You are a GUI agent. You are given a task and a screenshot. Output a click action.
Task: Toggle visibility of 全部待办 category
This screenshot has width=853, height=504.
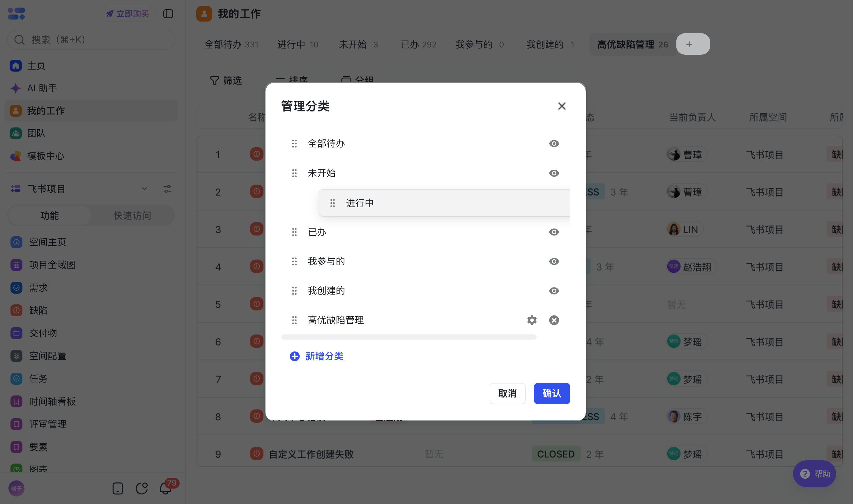[554, 143]
